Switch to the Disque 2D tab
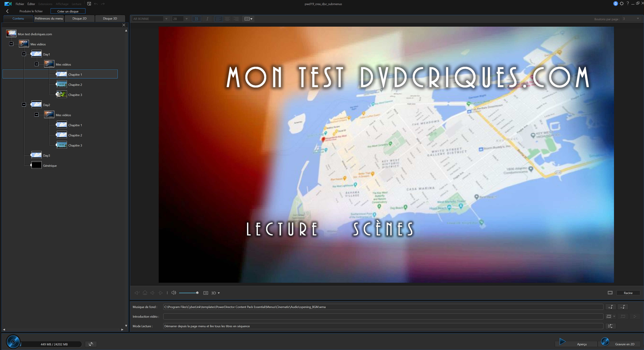This screenshot has height=350, width=644. coord(79,19)
